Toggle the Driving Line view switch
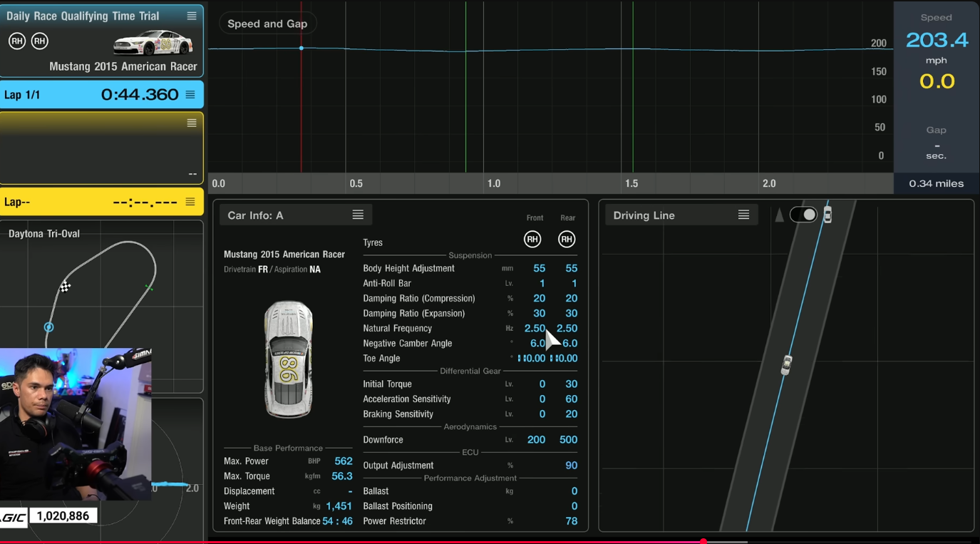 pyautogui.click(x=803, y=215)
